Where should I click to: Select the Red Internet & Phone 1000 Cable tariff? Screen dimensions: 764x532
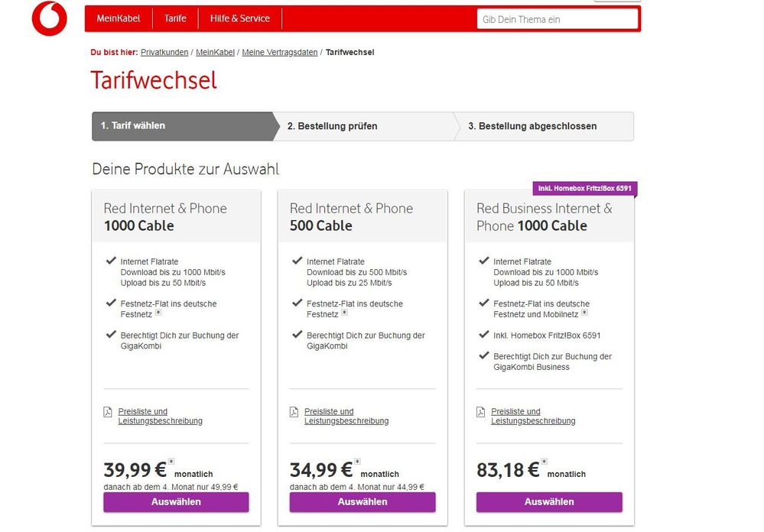pos(176,501)
